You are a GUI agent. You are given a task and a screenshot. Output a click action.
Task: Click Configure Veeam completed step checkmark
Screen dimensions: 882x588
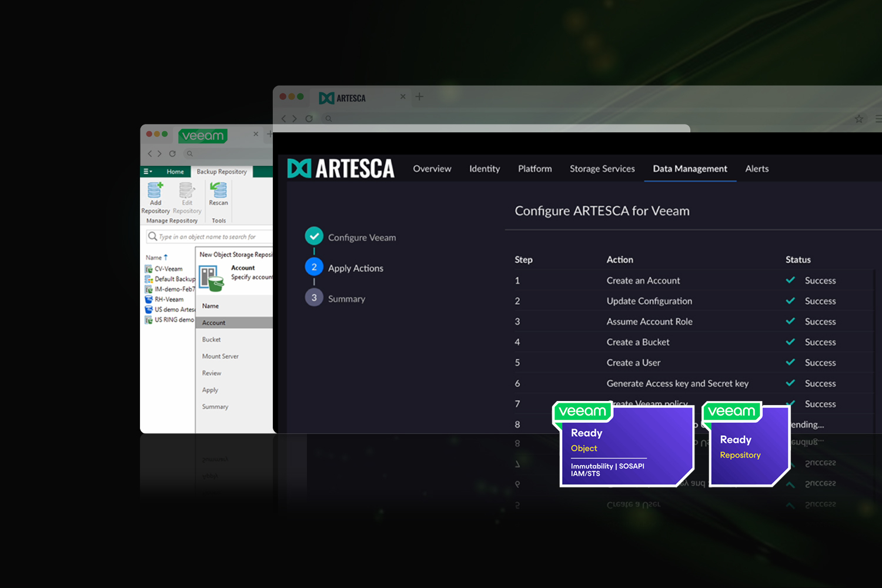click(314, 236)
